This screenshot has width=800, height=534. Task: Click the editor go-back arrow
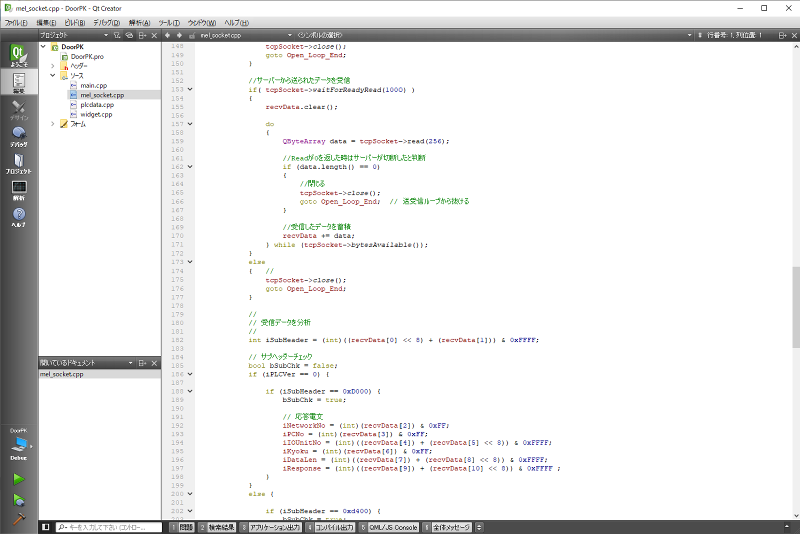click(x=168, y=35)
